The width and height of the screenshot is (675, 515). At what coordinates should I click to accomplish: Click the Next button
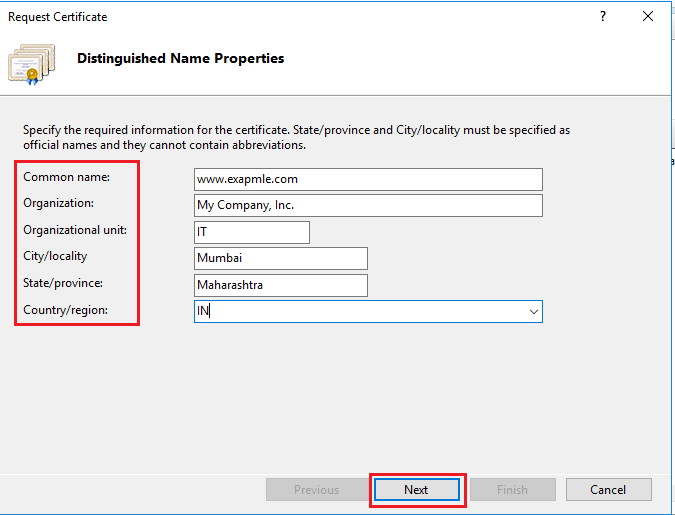[417, 490]
